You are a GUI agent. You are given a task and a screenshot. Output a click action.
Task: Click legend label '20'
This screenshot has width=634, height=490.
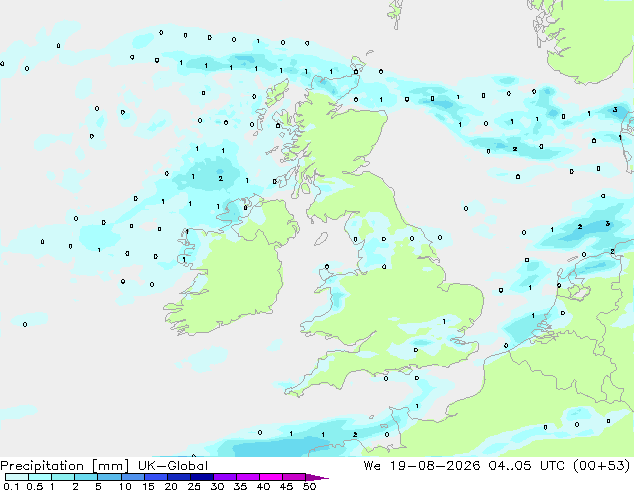(x=171, y=486)
